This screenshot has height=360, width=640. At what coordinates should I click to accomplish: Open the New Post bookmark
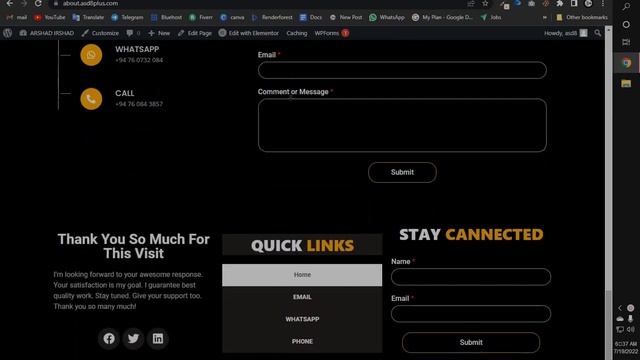[346, 18]
